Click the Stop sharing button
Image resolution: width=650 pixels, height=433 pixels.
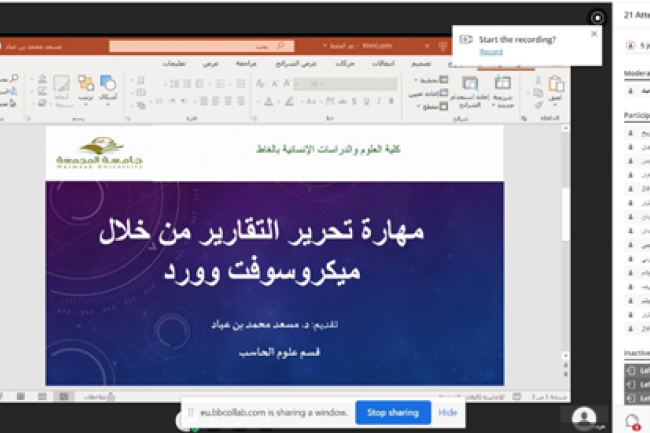pos(393,413)
